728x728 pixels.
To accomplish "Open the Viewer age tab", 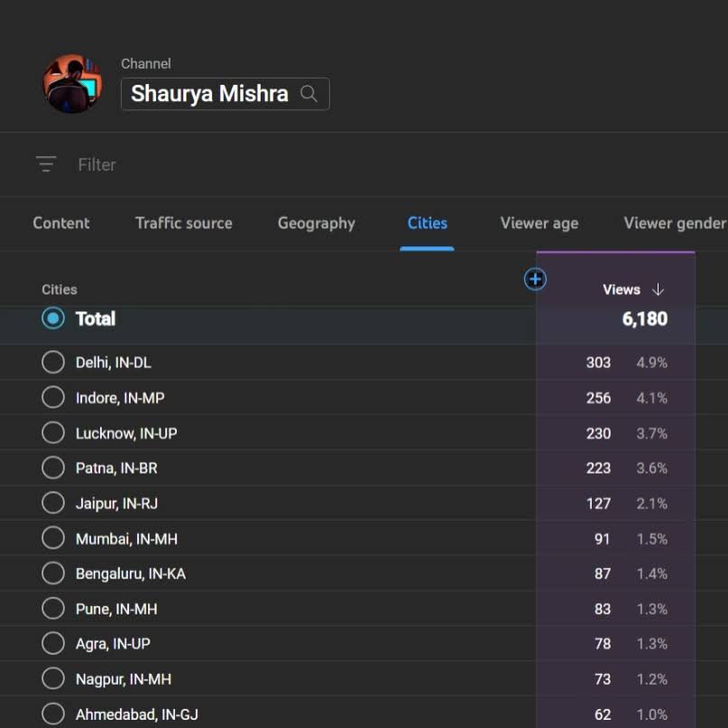I will tap(539, 223).
